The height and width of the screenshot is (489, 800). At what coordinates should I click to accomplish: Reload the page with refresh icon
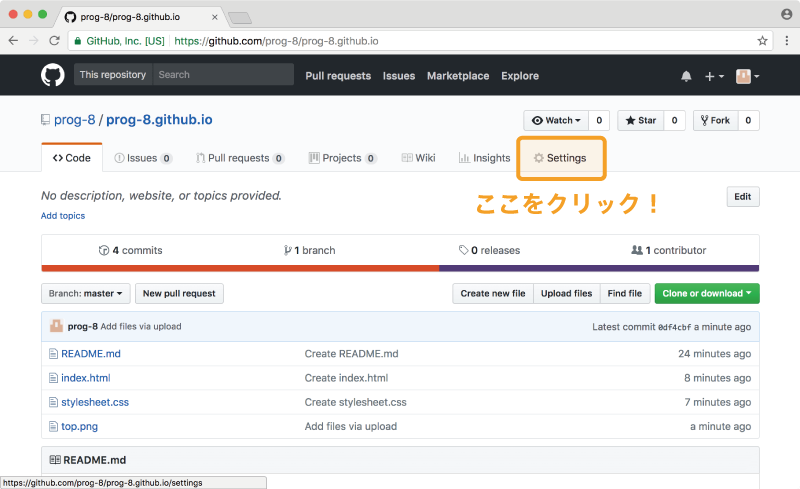point(54,41)
